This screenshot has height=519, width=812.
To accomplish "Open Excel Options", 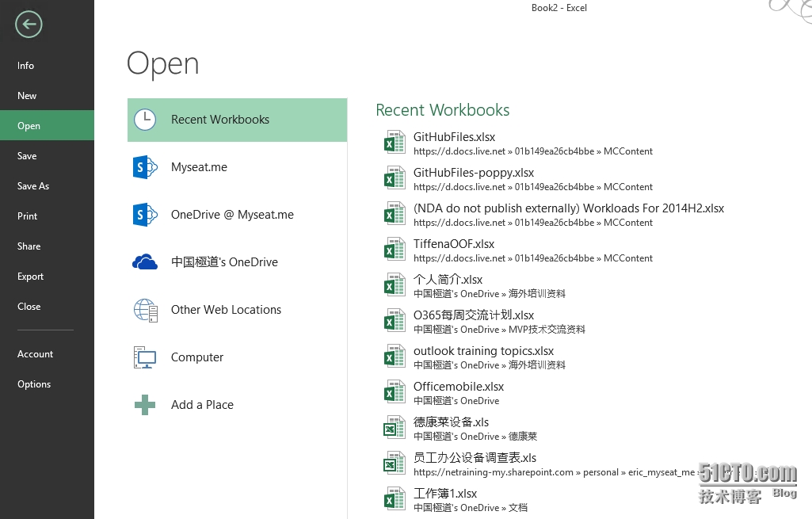I will point(47,384).
